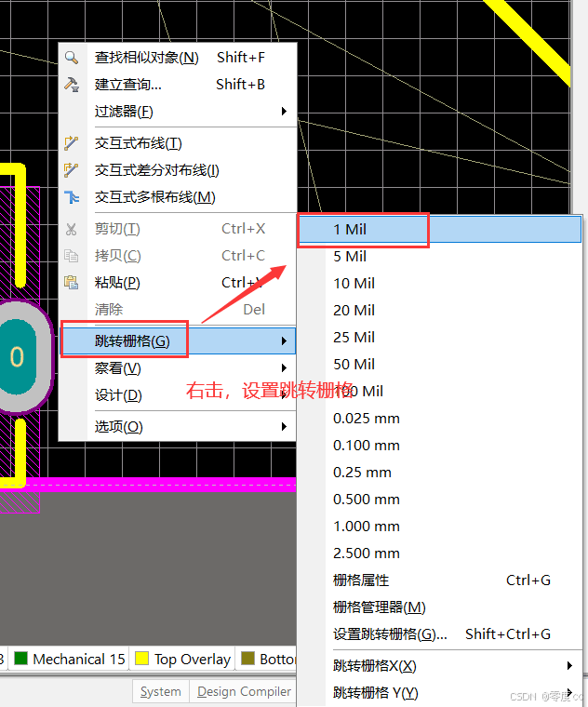
Task: Set snap grid to 25 Mil
Action: click(x=440, y=338)
